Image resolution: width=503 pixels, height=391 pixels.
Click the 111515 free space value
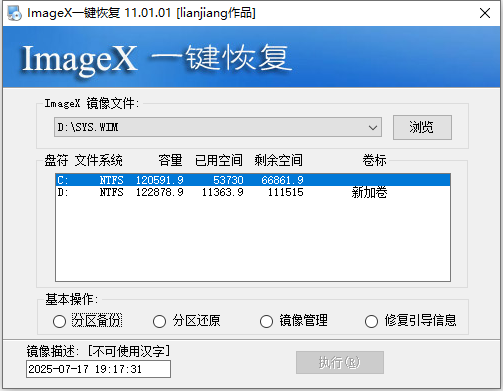pyautogui.click(x=286, y=192)
